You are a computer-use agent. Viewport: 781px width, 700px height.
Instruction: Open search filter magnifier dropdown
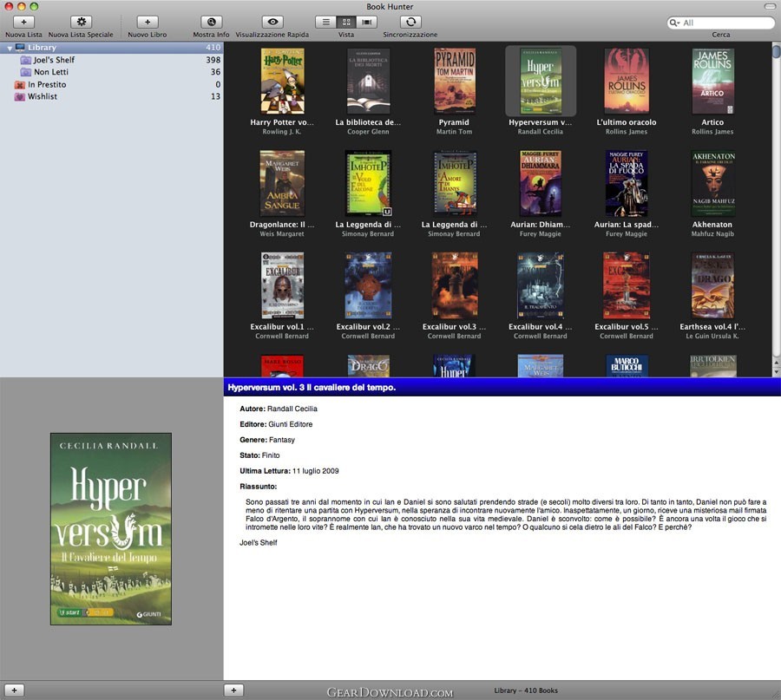[674, 23]
